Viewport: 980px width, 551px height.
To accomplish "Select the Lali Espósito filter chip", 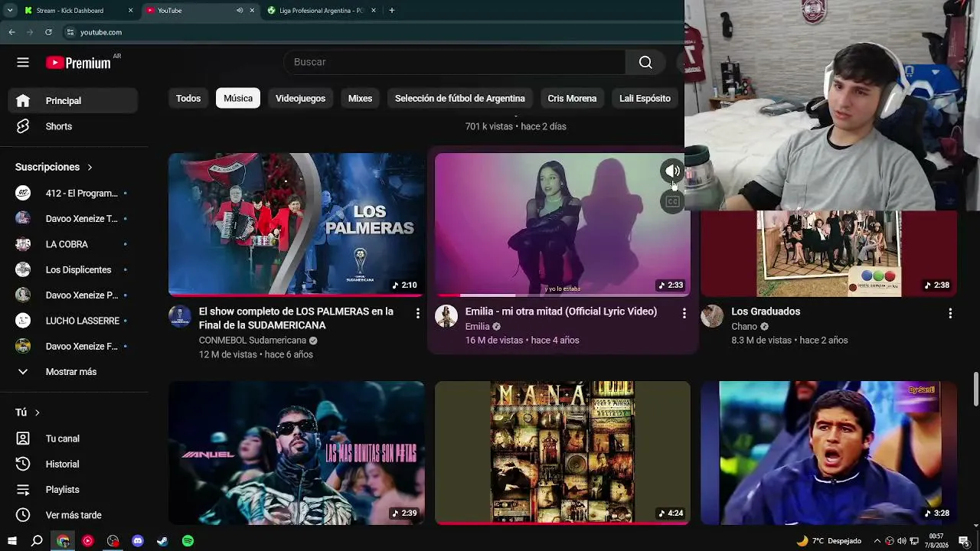I will coord(645,98).
